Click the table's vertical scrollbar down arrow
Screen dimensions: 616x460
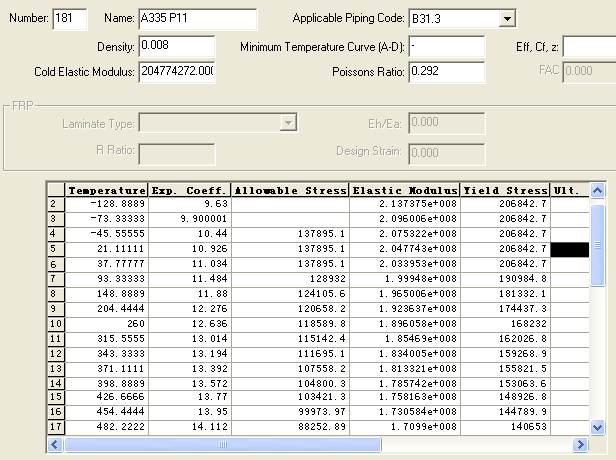click(597, 427)
